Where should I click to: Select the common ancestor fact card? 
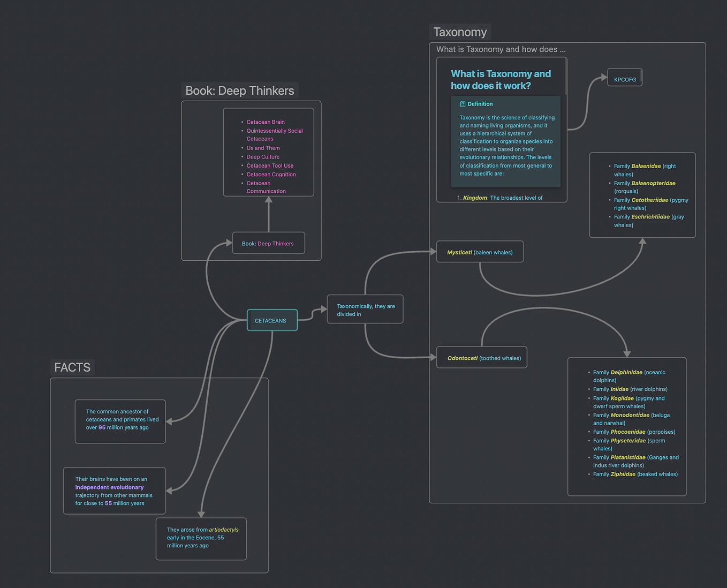(120, 421)
